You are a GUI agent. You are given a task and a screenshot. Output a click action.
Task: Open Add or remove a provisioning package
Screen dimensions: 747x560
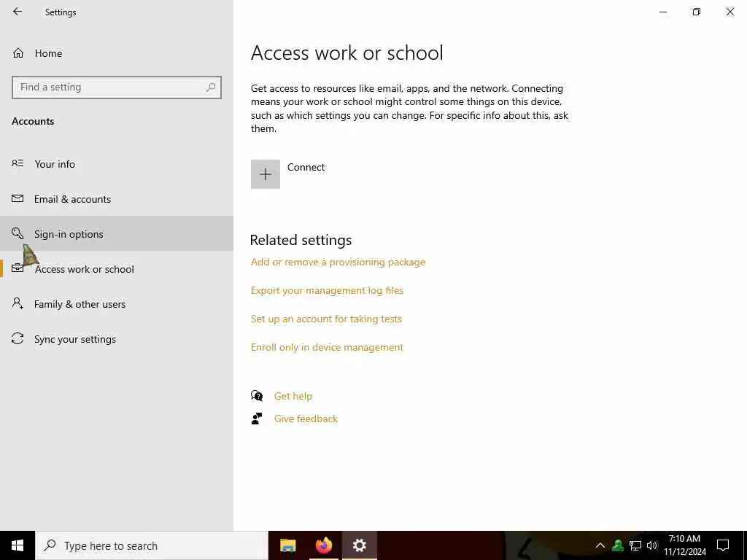(338, 262)
